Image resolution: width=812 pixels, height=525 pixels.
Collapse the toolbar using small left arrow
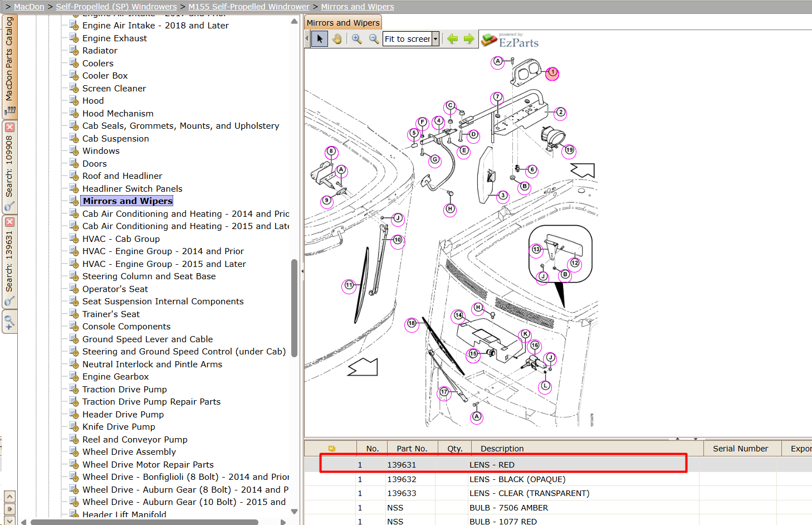pos(307,39)
